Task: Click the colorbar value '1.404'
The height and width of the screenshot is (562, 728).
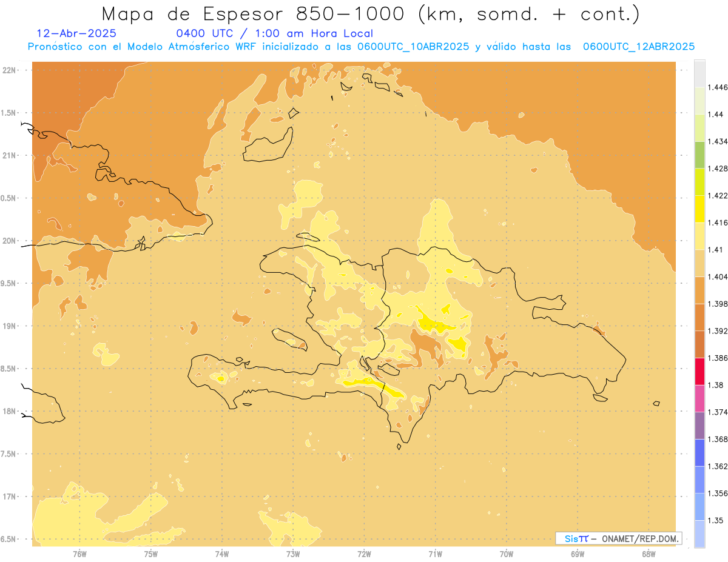Action: click(x=718, y=276)
